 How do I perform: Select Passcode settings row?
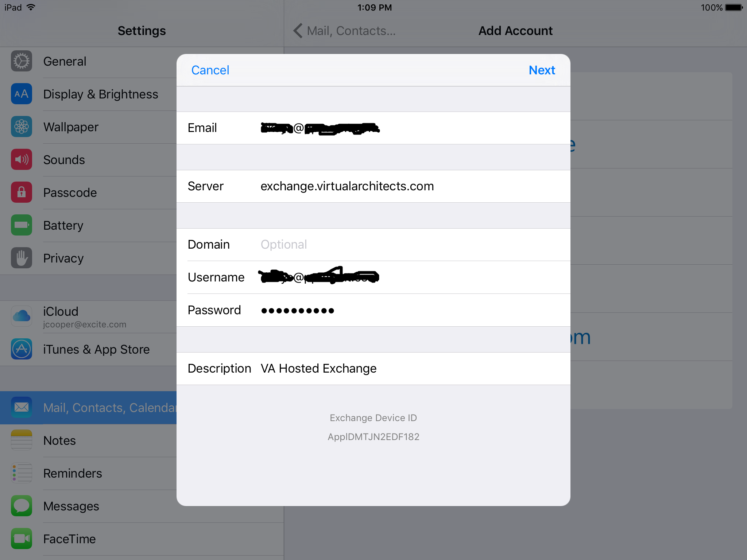tap(88, 192)
